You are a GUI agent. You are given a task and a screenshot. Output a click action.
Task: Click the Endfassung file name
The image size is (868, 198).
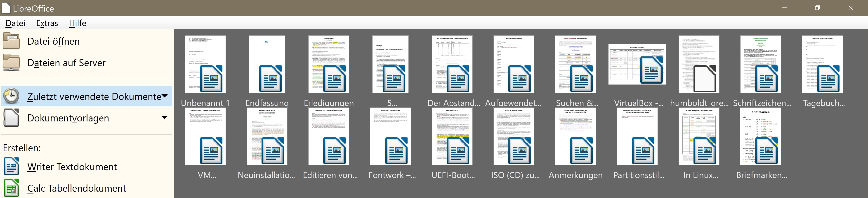coord(267,103)
